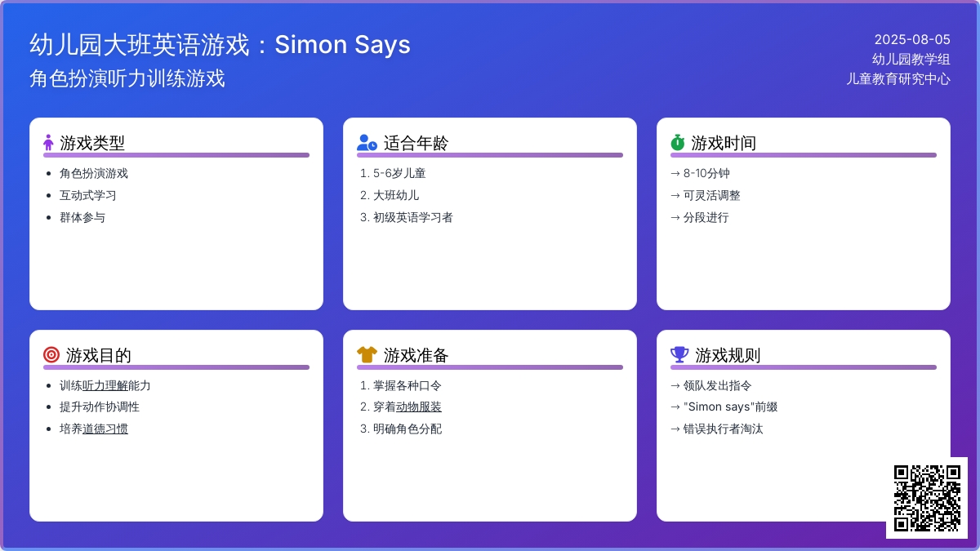Click the user-clock icon beside 适合年龄
The image size is (980, 551).
click(x=367, y=143)
